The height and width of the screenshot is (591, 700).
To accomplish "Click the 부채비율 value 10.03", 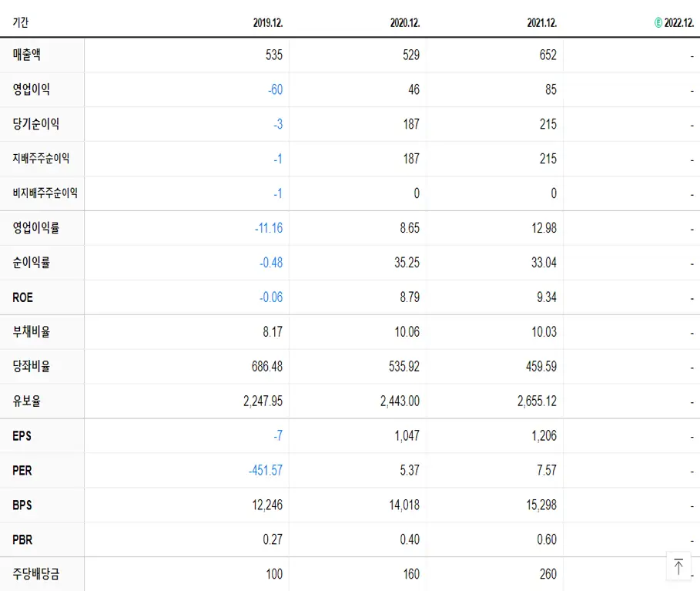I will point(544,332).
